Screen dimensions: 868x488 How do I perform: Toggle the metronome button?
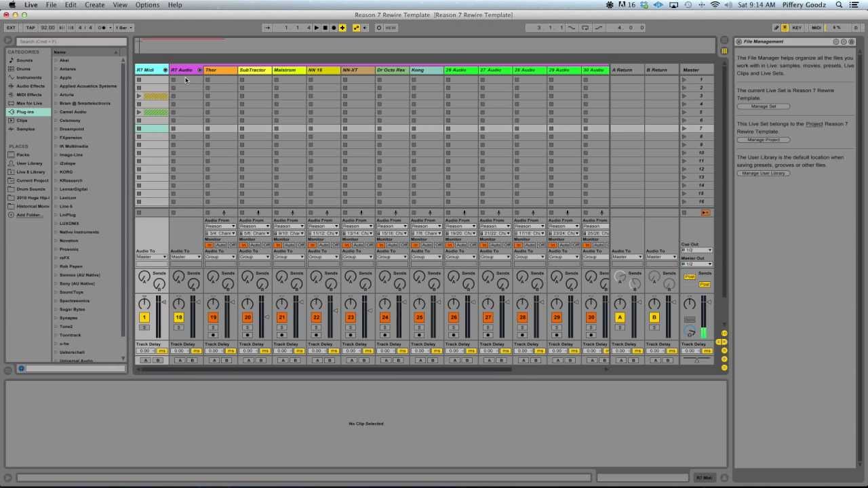click(x=104, y=28)
